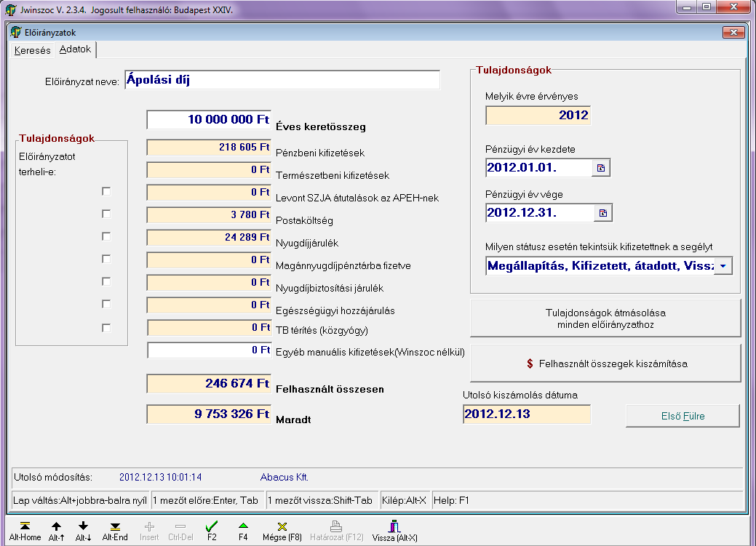This screenshot has width=756, height=546.
Task: Exit with the Vissza (Alt-X) icon
Action: (x=394, y=526)
